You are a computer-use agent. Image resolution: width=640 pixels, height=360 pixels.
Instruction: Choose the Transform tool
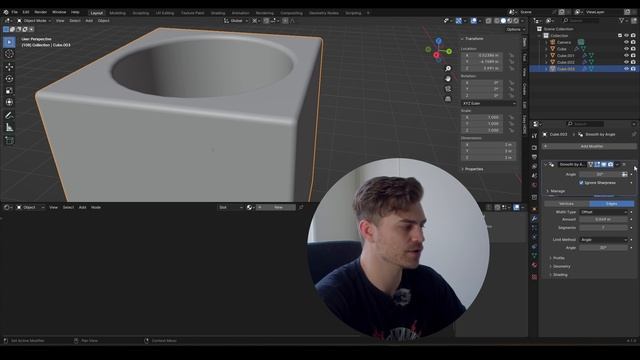pos(9,102)
